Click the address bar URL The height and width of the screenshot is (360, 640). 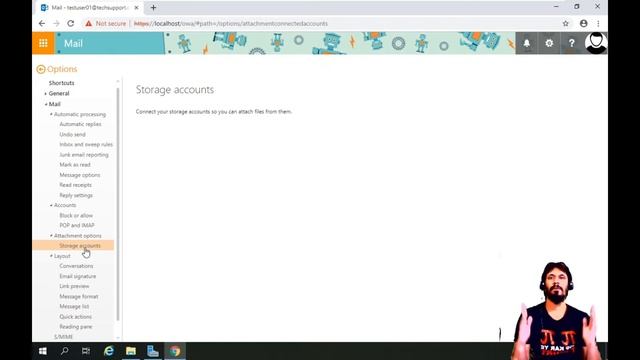pos(231,24)
